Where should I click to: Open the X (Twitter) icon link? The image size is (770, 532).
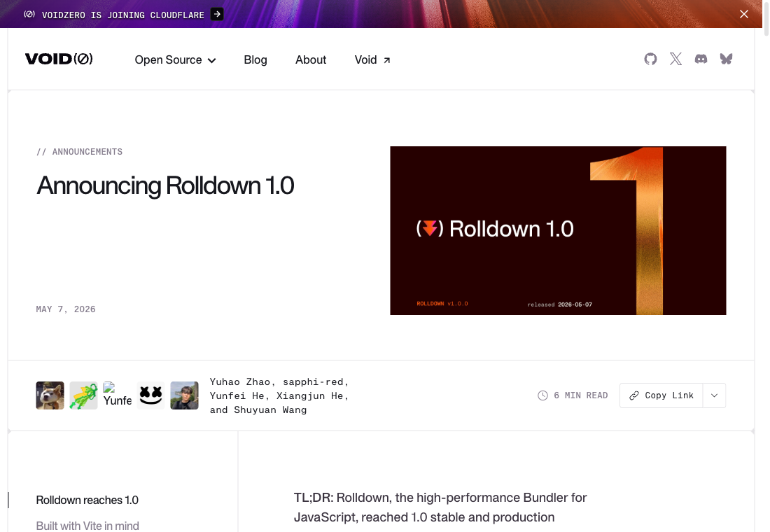[675, 59]
